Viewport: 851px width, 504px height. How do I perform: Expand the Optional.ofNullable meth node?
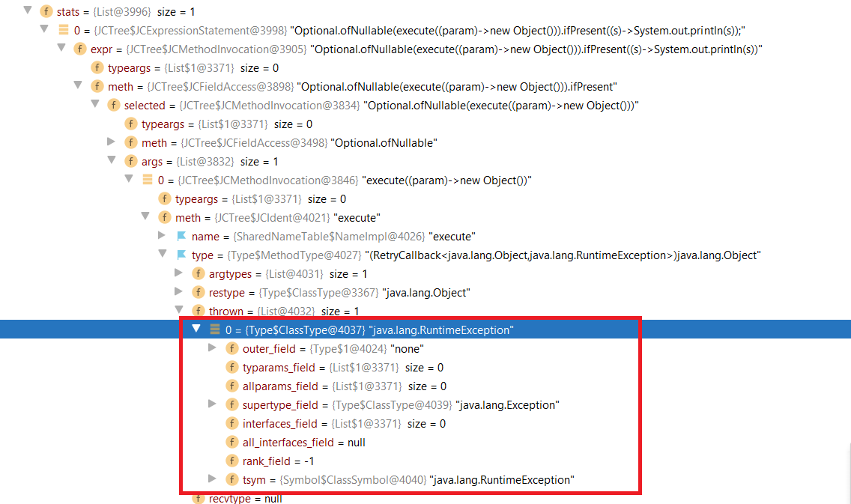pos(112,142)
